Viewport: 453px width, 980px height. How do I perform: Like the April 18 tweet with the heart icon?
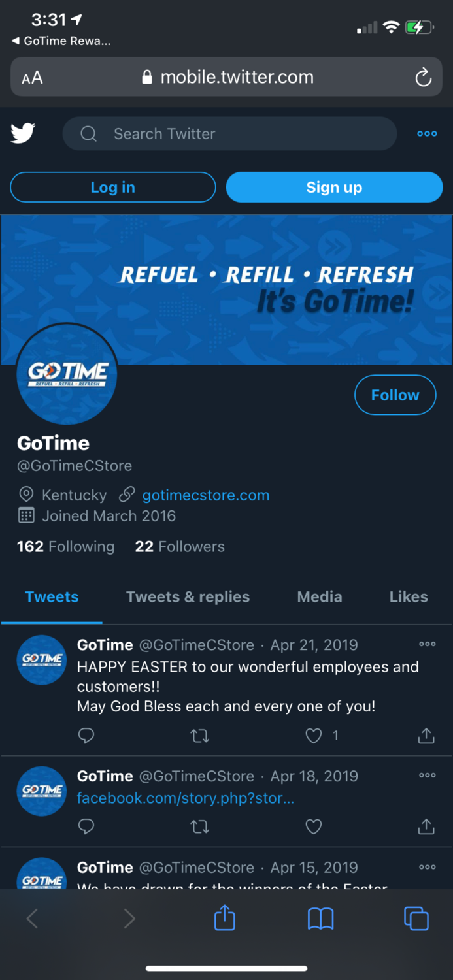point(314,826)
